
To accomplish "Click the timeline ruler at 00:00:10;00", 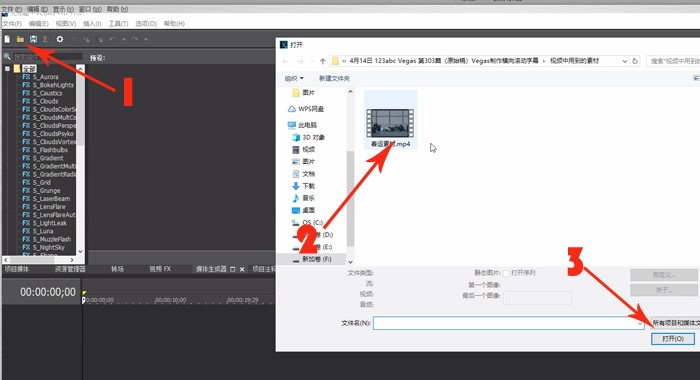I will [170, 300].
